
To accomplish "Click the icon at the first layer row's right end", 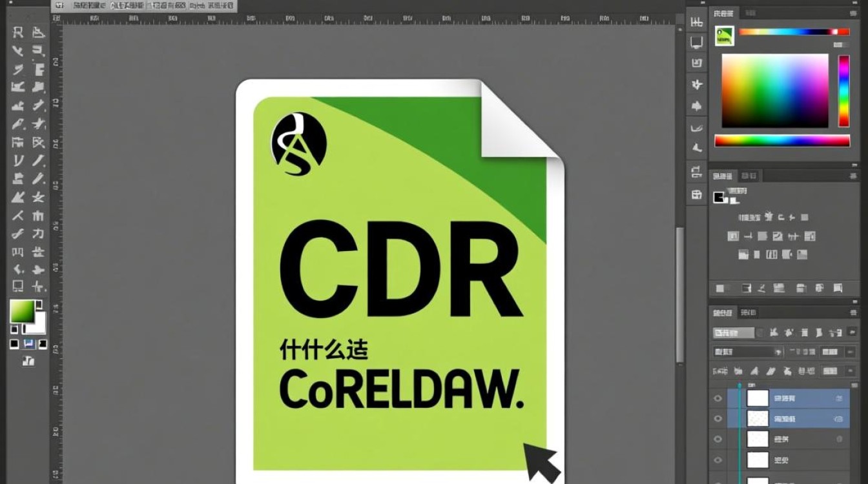I will pyautogui.click(x=839, y=399).
